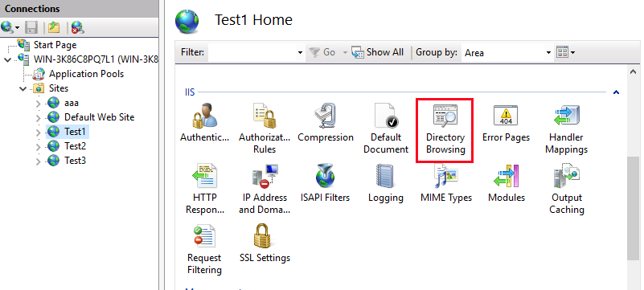This screenshot has width=644, height=290.
Task: Select Application Pools in Connections tree
Action: 86,74
